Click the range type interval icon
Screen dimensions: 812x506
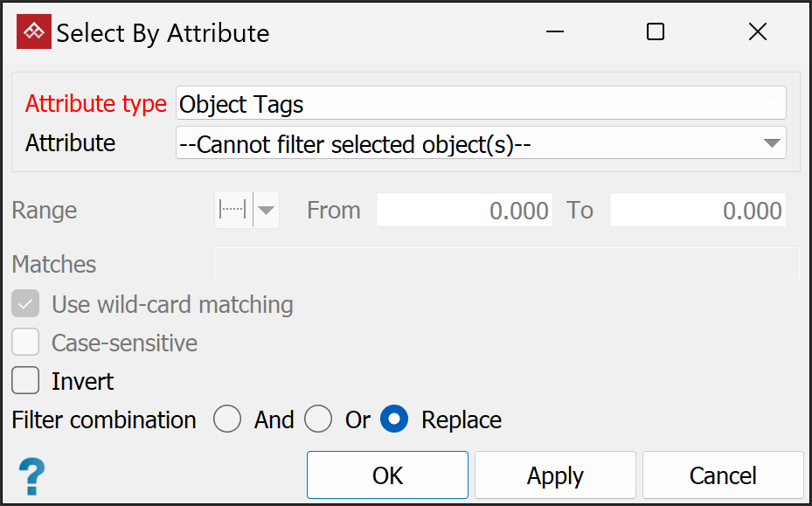click(233, 211)
